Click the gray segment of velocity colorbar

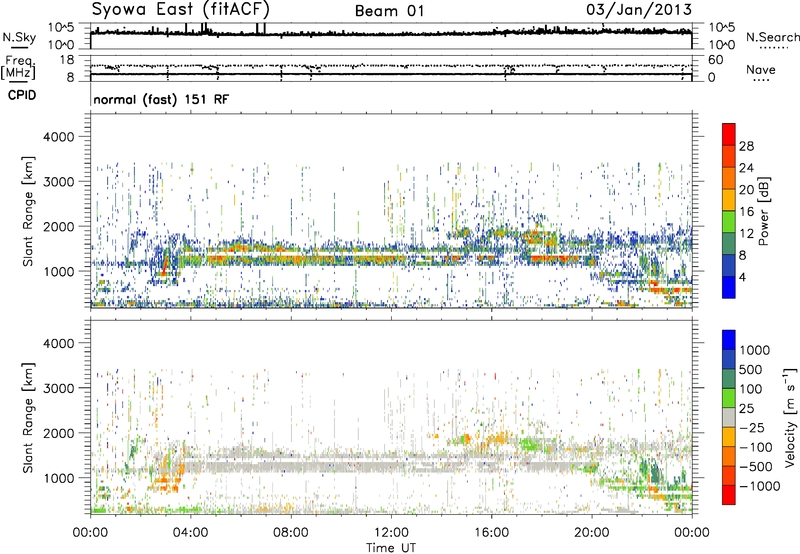click(729, 417)
